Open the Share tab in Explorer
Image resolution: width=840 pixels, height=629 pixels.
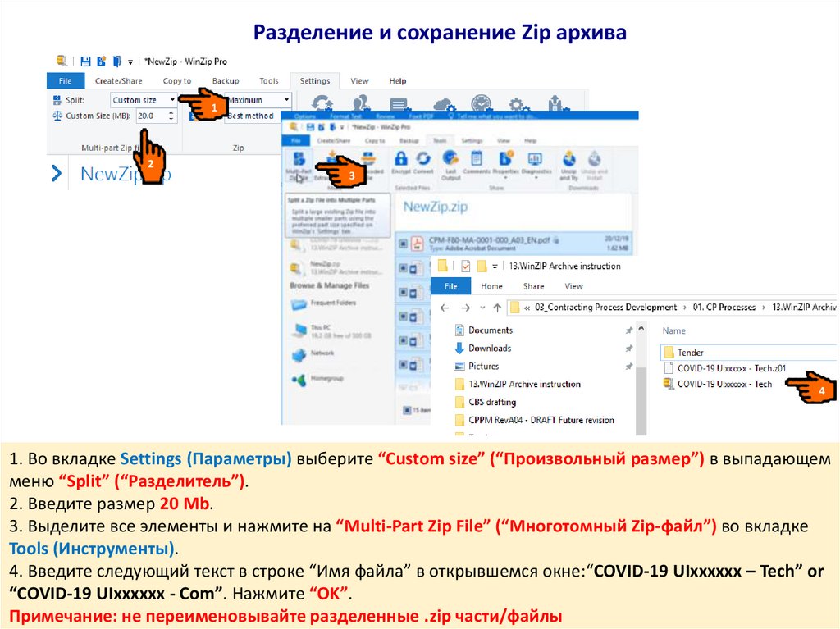click(x=533, y=287)
